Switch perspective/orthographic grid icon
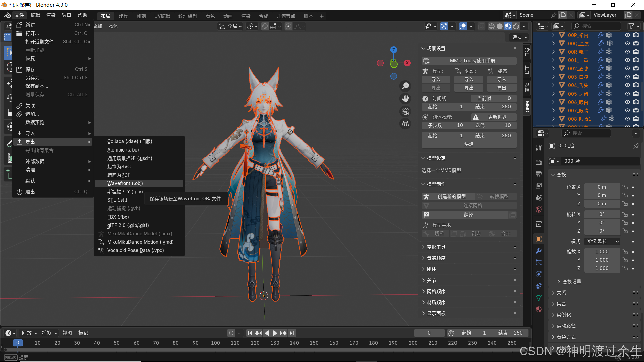 (x=406, y=124)
